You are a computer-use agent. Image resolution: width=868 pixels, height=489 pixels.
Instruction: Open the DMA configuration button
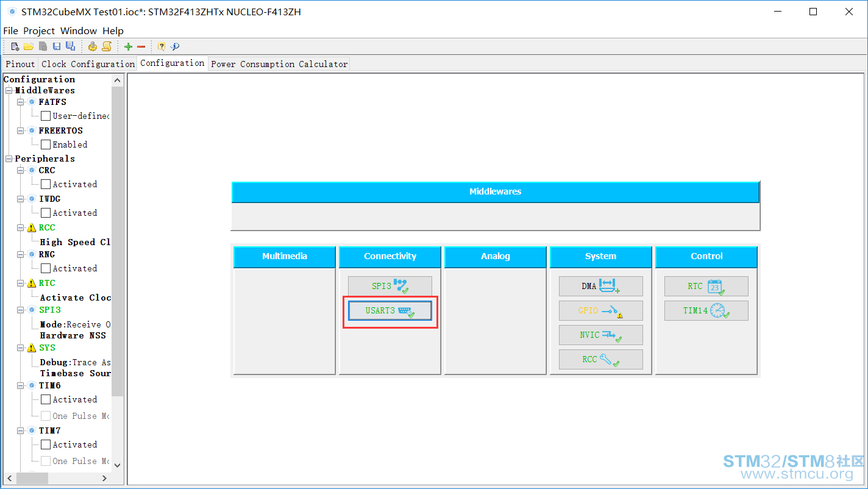click(x=601, y=286)
